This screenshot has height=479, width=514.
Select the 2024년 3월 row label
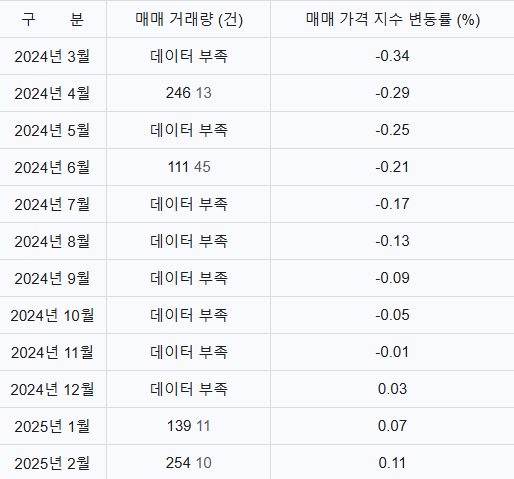coord(52,56)
